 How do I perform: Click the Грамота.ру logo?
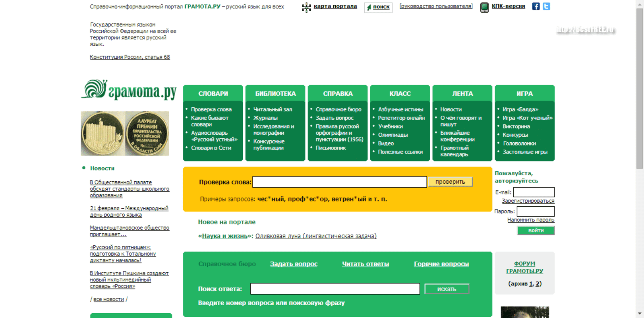tap(129, 90)
